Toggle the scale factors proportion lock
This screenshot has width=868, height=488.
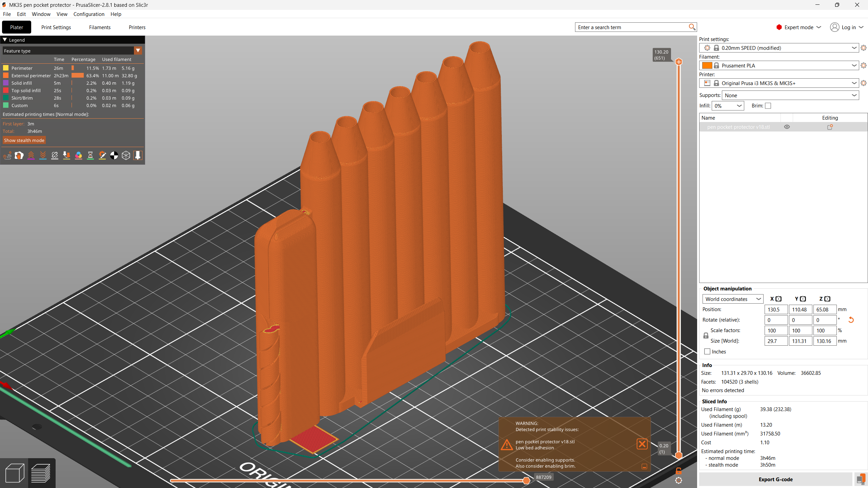(706, 335)
